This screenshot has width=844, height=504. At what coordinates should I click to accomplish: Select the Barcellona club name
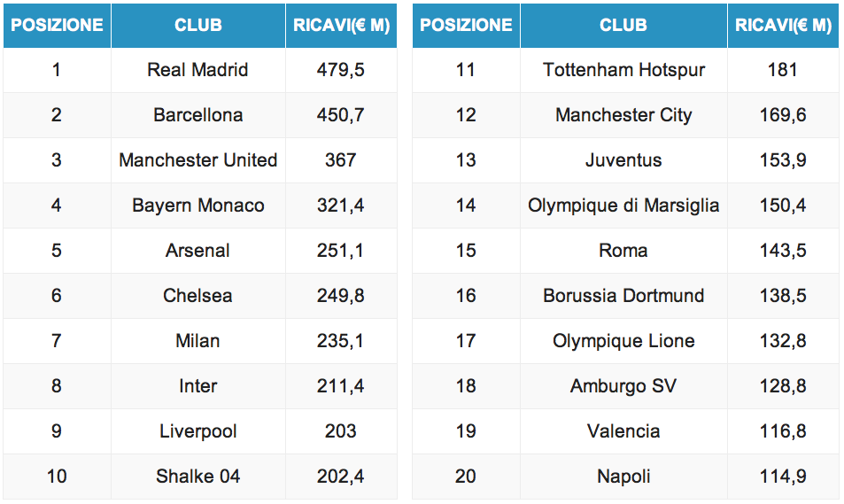[197, 115]
